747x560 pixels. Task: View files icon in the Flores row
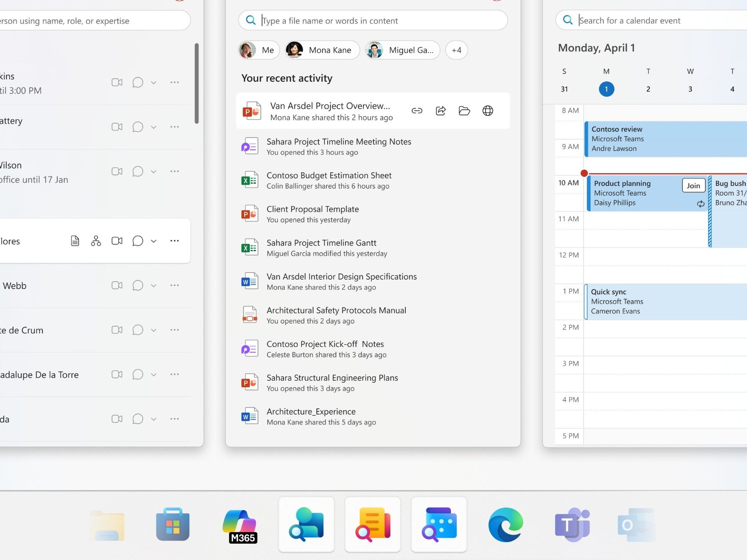coord(75,241)
